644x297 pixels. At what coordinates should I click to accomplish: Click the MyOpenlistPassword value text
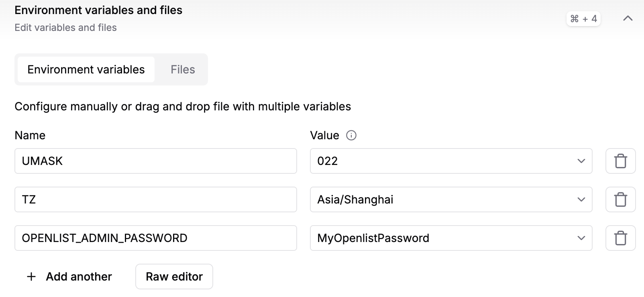[x=373, y=238]
